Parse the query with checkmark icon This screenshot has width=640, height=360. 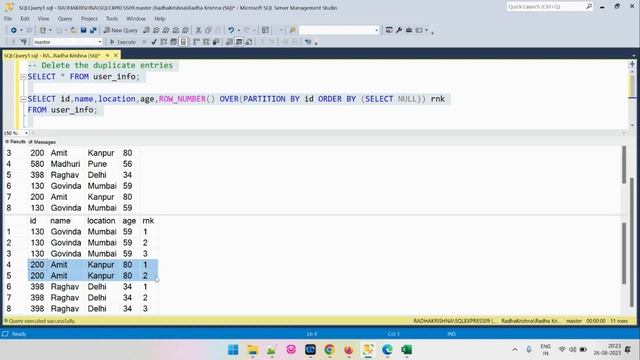154,42
